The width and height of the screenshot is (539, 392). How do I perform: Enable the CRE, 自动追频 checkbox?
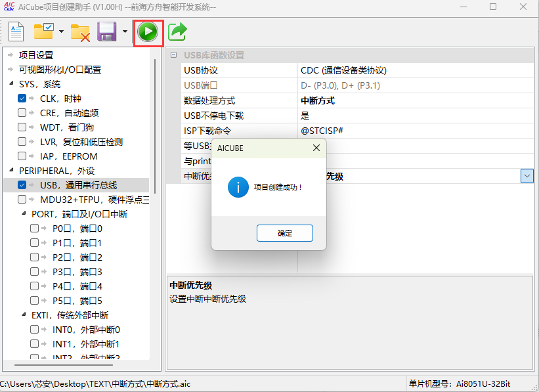pyautogui.click(x=22, y=113)
